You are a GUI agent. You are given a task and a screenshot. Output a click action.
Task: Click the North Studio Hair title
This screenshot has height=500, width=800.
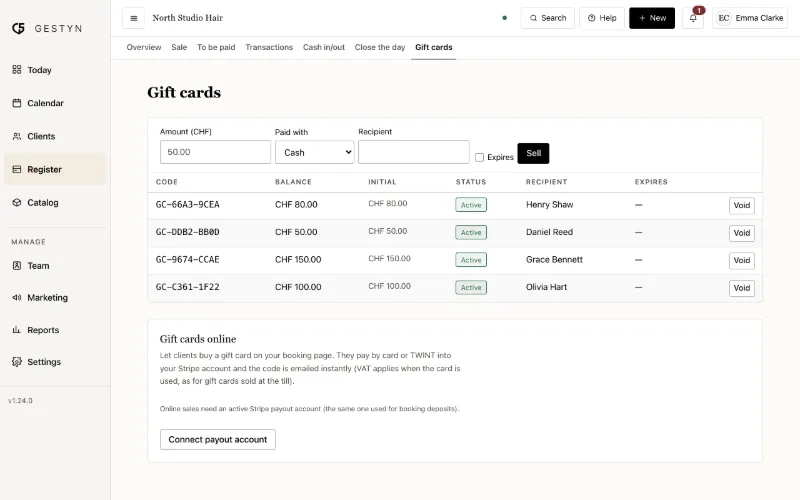188,18
